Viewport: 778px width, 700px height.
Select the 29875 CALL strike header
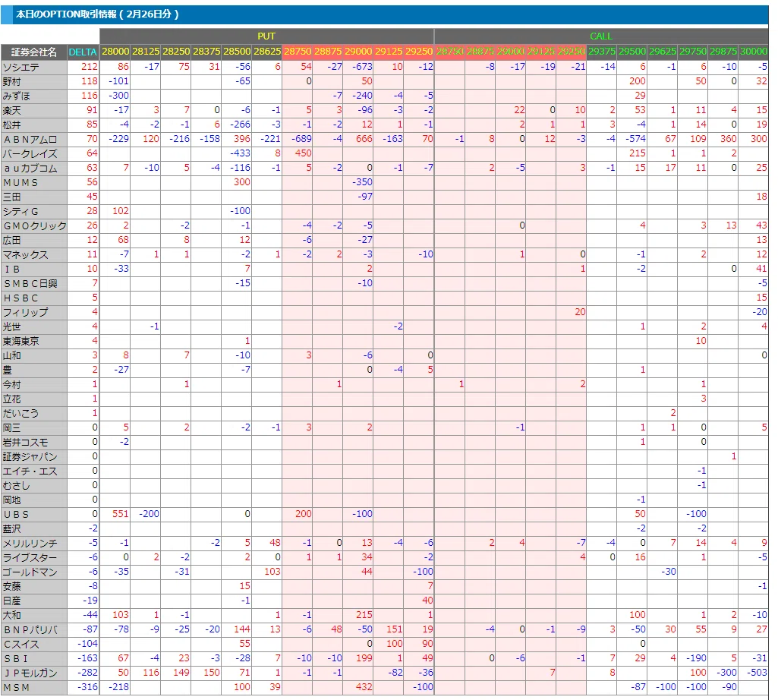coord(723,52)
